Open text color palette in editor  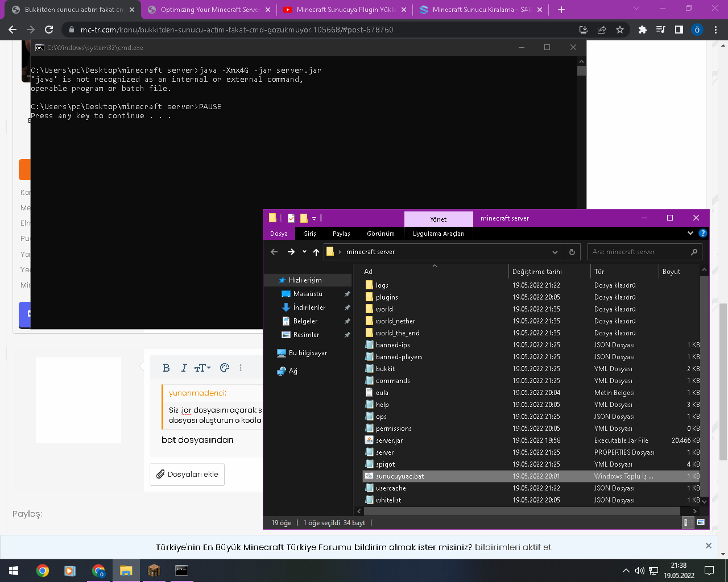coord(225,368)
